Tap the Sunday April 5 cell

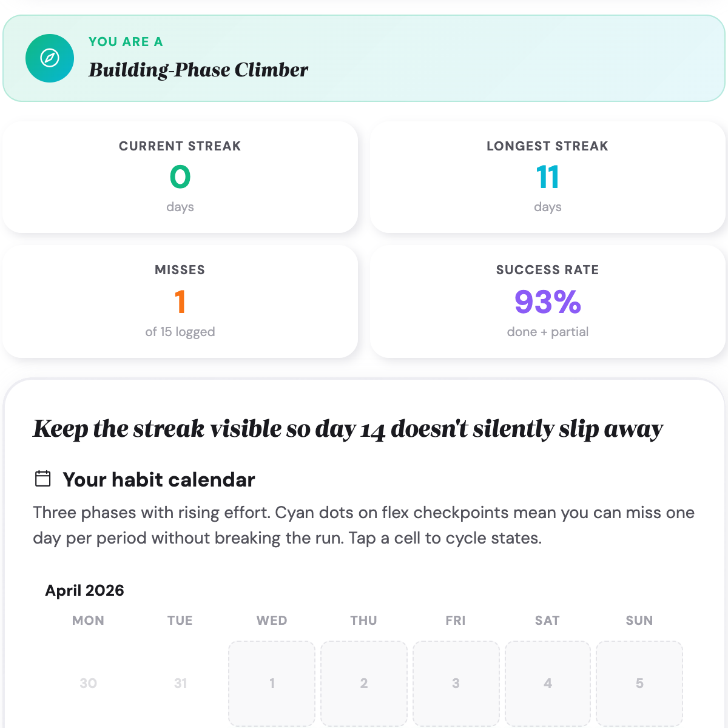[639, 683]
